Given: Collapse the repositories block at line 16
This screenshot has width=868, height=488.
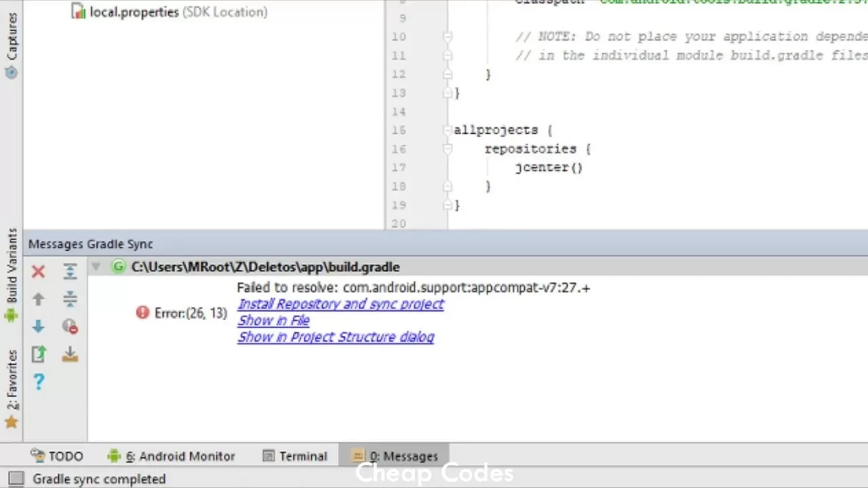Looking at the screenshot, I should tap(448, 148).
